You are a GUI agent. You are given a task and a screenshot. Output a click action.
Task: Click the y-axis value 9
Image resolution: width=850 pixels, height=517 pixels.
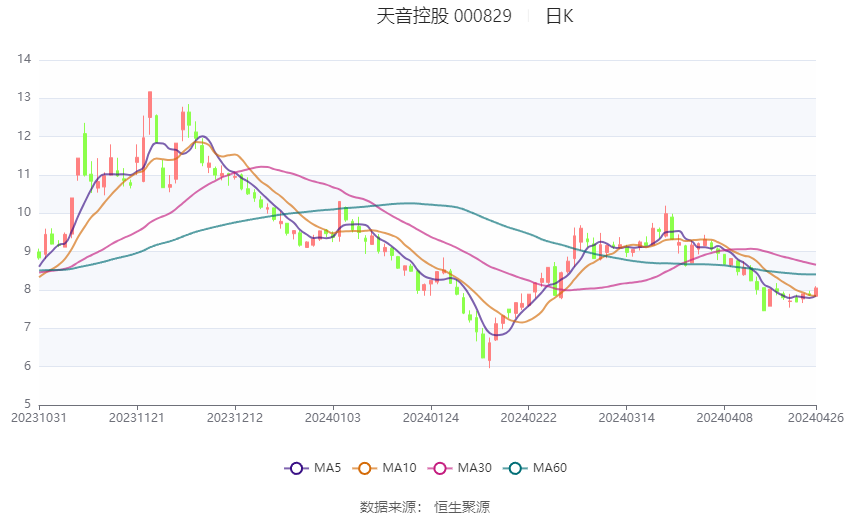27,251
